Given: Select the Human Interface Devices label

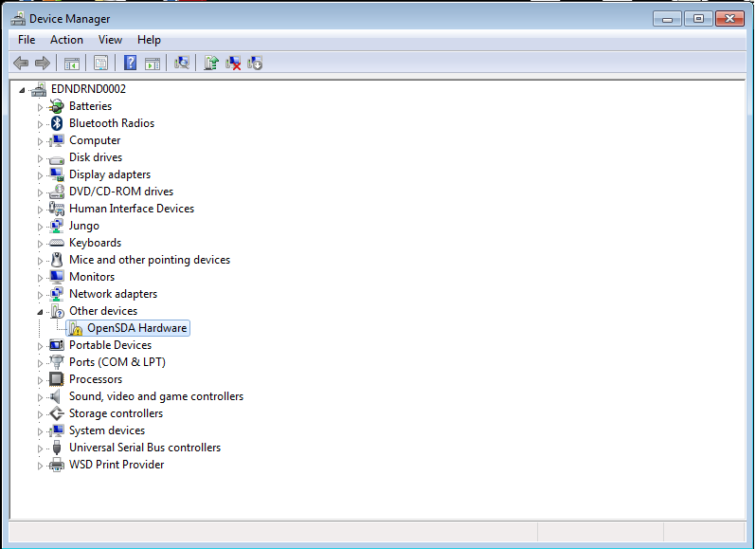Looking at the screenshot, I should coord(131,209).
